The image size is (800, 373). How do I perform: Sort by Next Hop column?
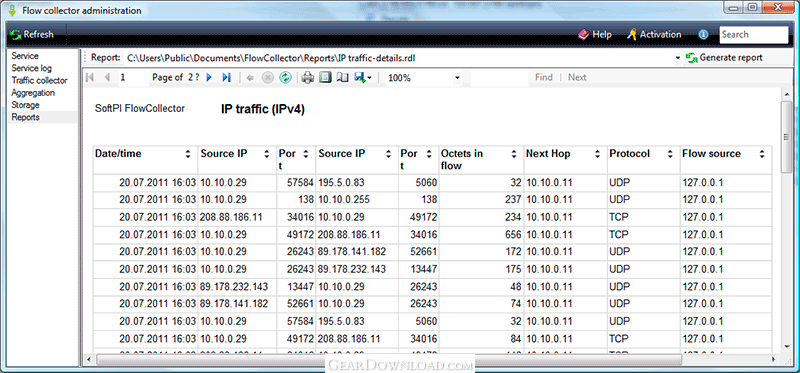click(x=597, y=154)
